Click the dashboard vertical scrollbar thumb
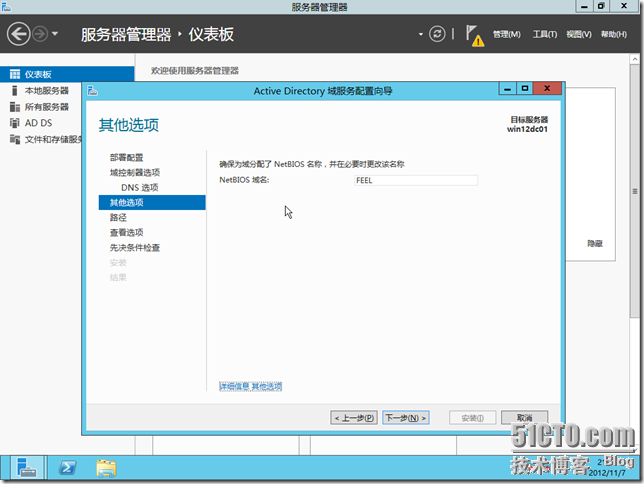The width and height of the screenshot is (644, 484). (635, 190)
